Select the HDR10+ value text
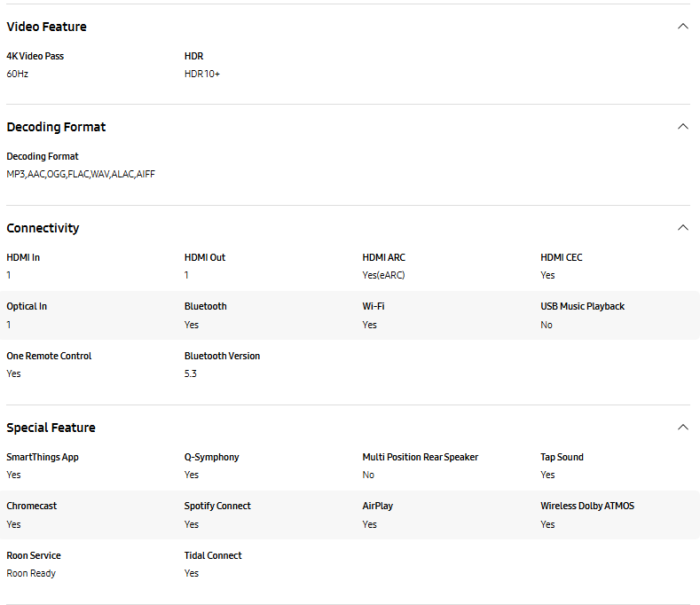Screen dimensions: 700x605 (202, 74)
